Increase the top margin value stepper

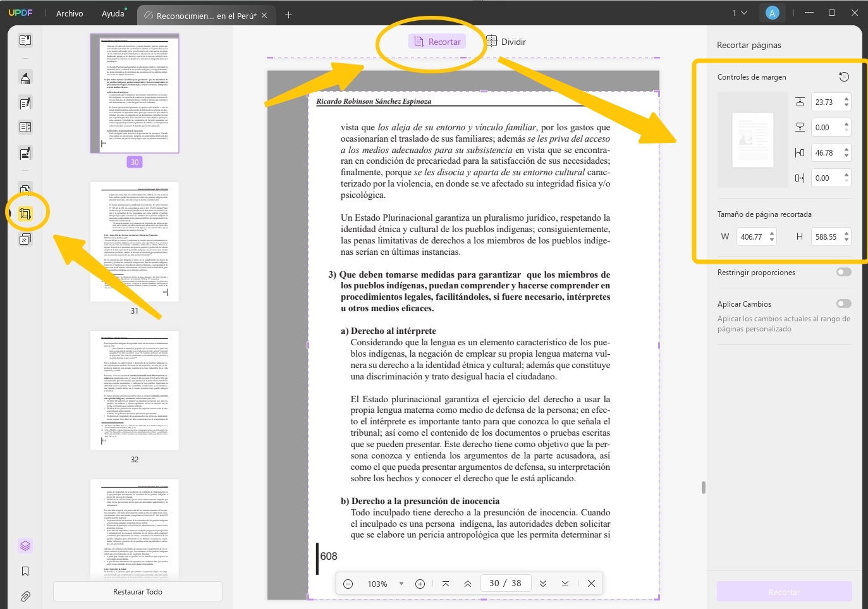(x=847, y=99)
